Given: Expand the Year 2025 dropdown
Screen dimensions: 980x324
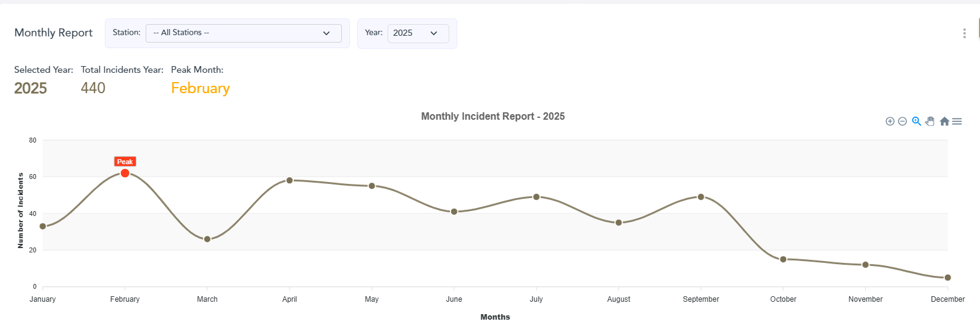Looking at the screenshot, I should click(x=418, y=33).
